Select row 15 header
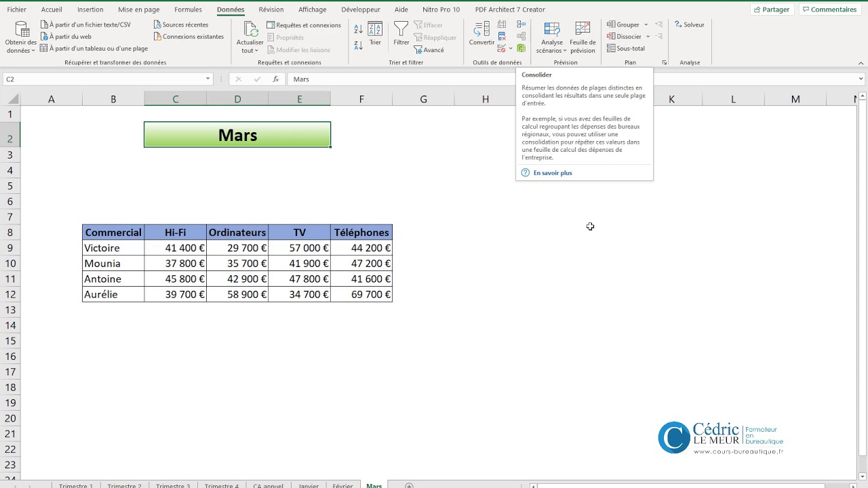 (x=10, y=341)
